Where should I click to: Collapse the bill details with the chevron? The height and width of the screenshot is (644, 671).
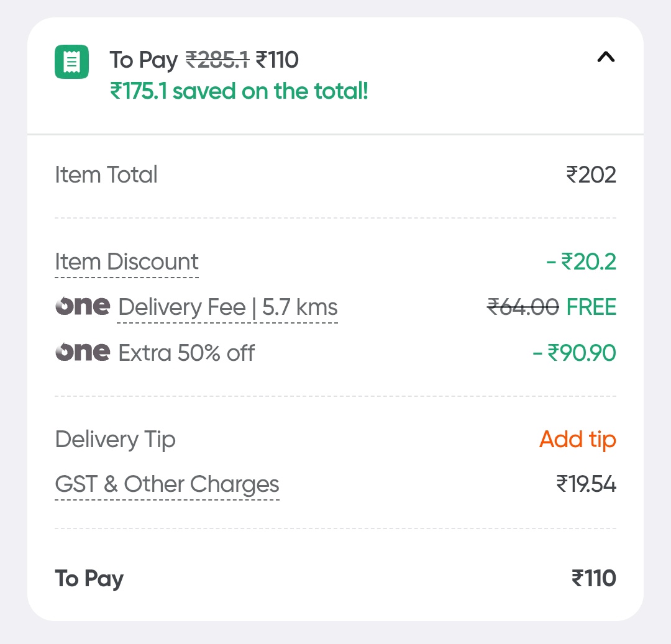[x=606, y=57]
